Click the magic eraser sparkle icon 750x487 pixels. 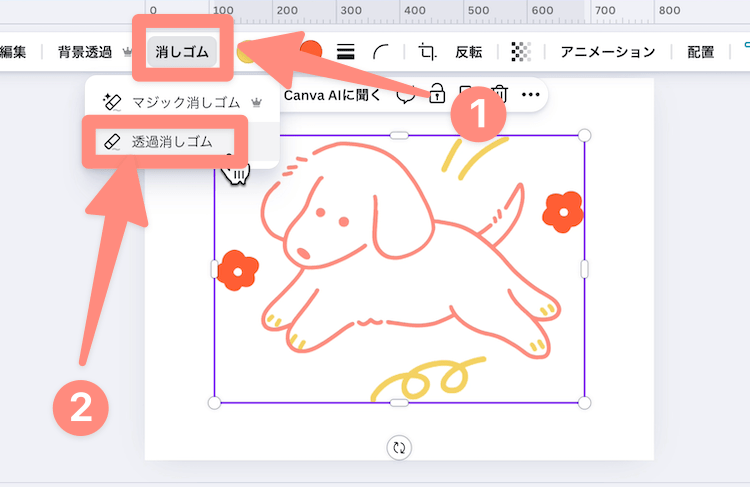tap(112, 102)
